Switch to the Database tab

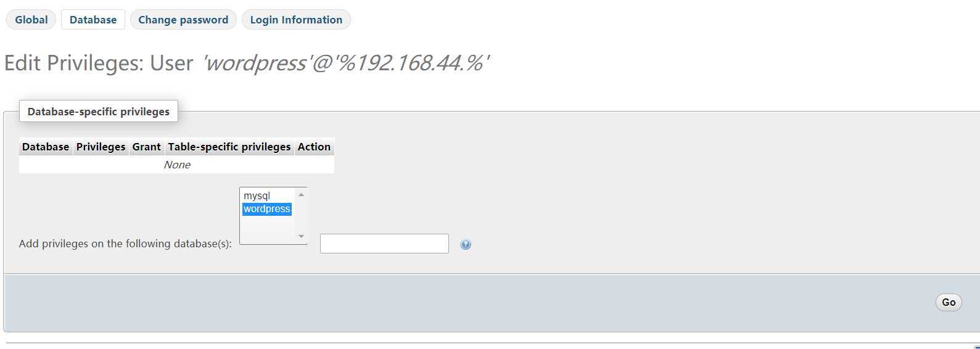93,20
